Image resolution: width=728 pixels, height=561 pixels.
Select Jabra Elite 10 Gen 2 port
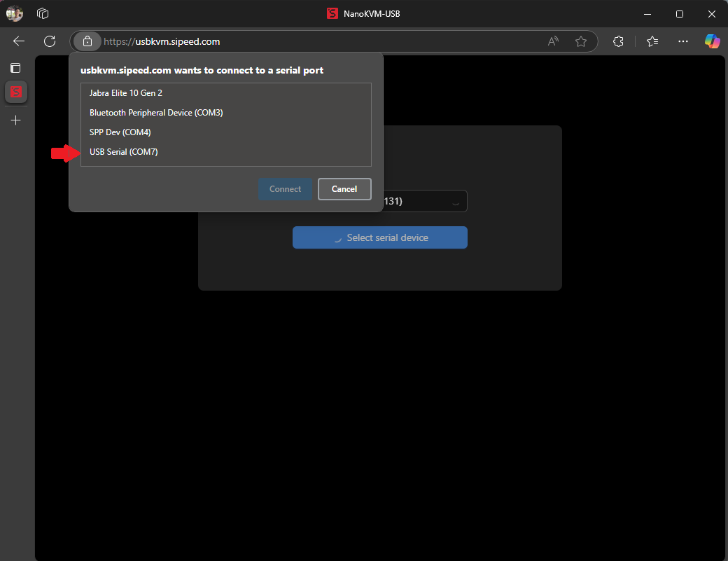(225, 93)
